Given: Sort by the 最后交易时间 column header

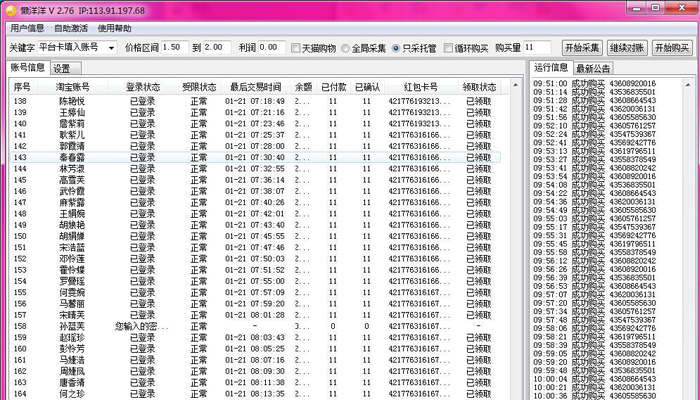Looking at the screenshot, I should coord(255,87).
